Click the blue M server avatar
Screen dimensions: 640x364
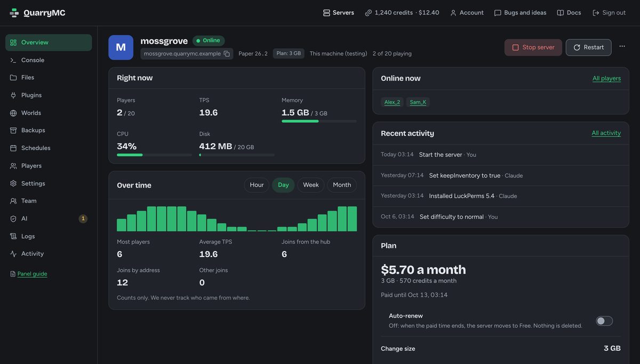pyautogui.click(x=121, y=47)
